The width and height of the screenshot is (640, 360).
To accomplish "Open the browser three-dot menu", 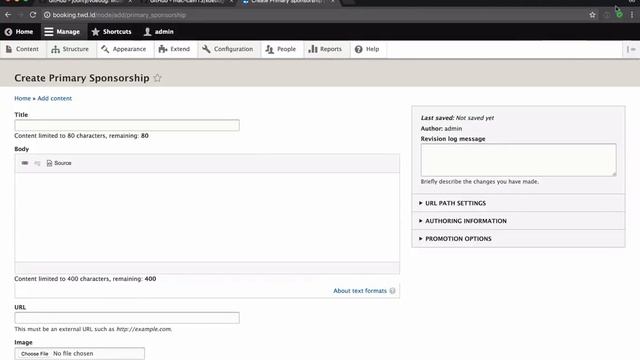I will pyautogui.click(x=632, y=15).
